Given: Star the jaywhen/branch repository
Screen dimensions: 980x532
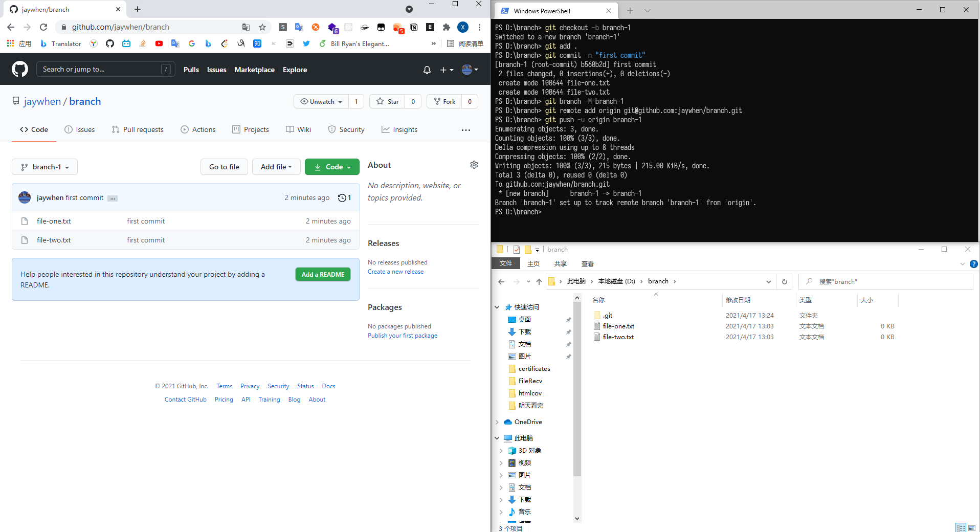Looking at the screenshot, I should tap(387, 101).
